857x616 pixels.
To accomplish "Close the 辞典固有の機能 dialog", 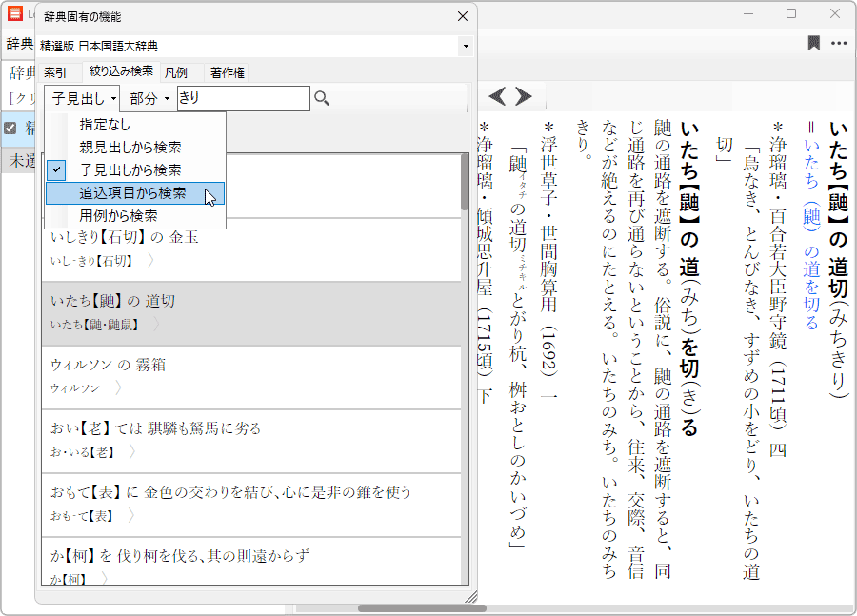I will (x=463, y=16).
